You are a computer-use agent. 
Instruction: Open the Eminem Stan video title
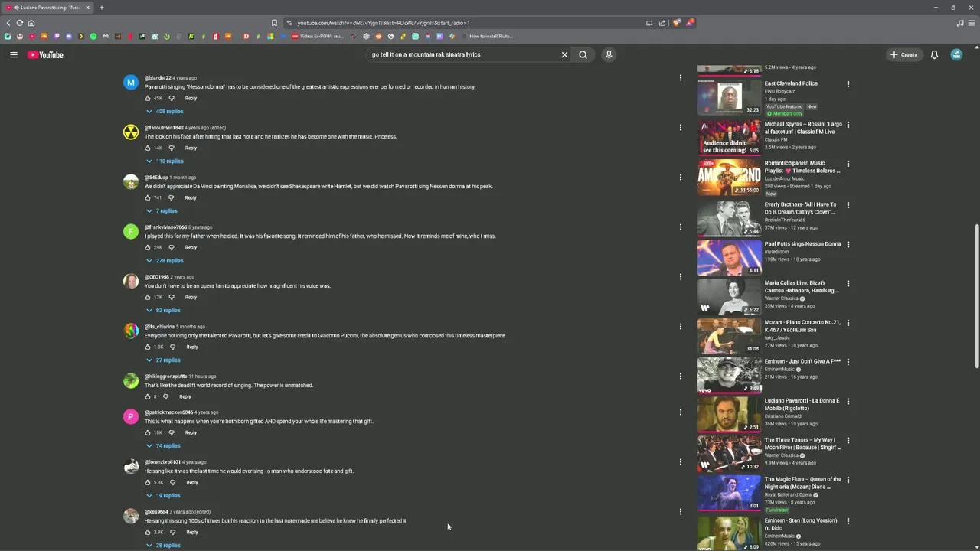click(x=801, y=524)
